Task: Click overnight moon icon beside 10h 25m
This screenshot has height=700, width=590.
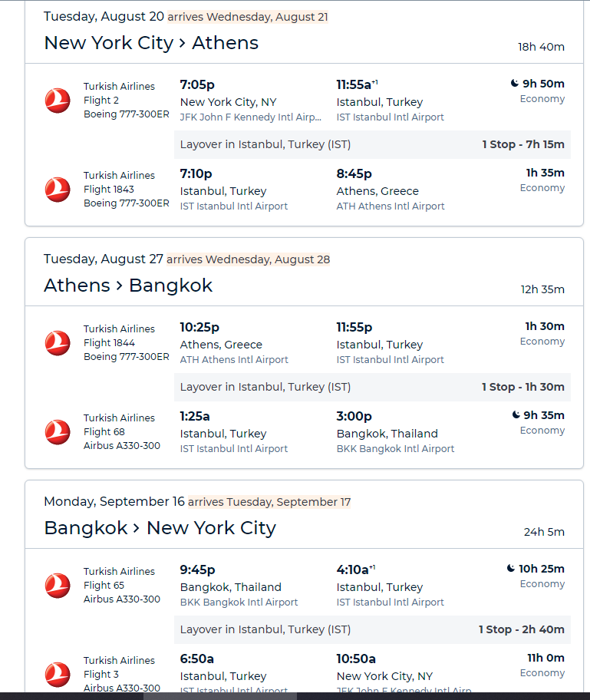Action: 511,568
